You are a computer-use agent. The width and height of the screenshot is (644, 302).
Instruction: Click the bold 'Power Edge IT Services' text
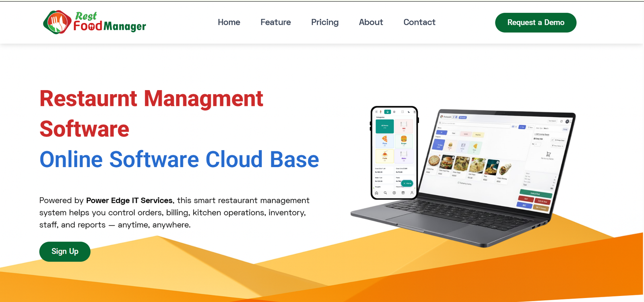coord(129,201)
